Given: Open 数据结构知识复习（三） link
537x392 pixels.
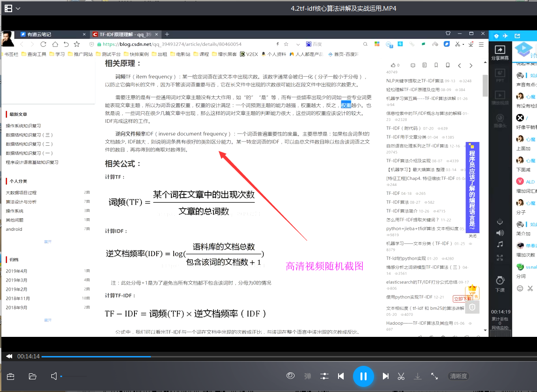Looking at the screenshot, I should [29, 135].
